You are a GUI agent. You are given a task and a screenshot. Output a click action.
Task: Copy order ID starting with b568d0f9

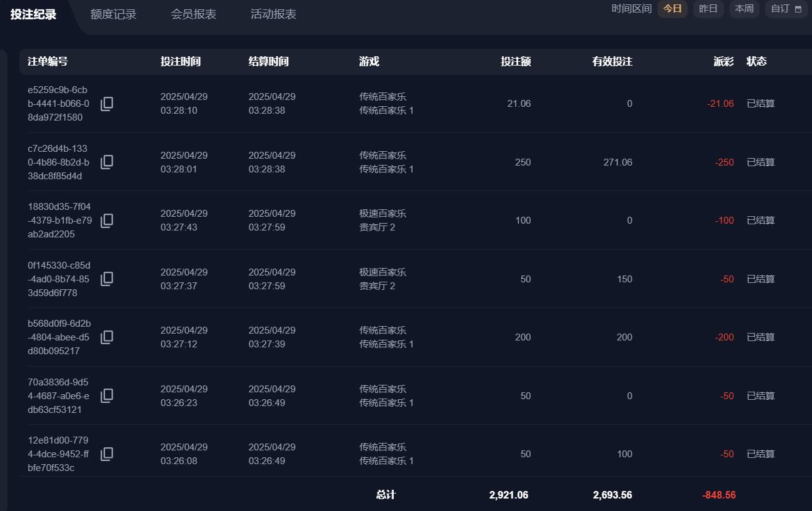click(x=107, y=337)
